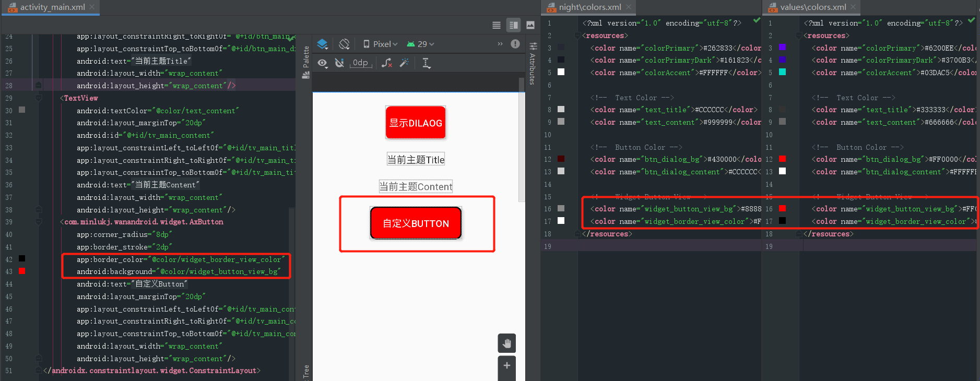Image resolution: width=980 pixels, height=381 pixels.
Task: Click the warnings and errors exclamation icon
Action: tap(515, 44)
